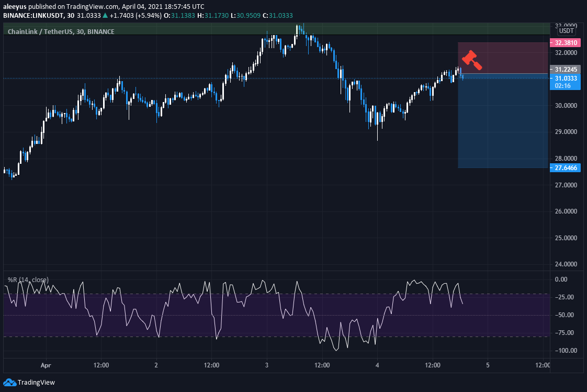
Task: Click the -75.00 Williams %R axis label
Action: (x=564, y=333)
